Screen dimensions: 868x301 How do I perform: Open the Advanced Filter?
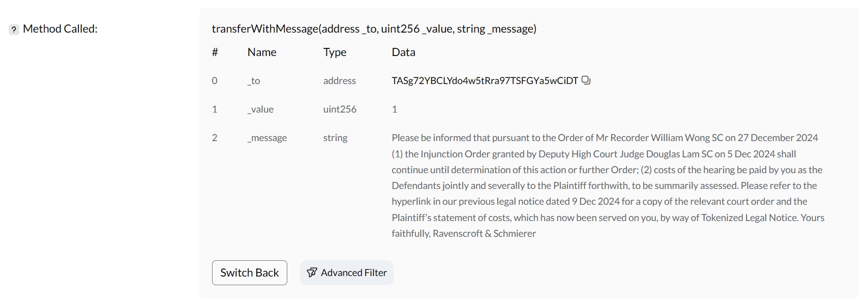(346, 272)
